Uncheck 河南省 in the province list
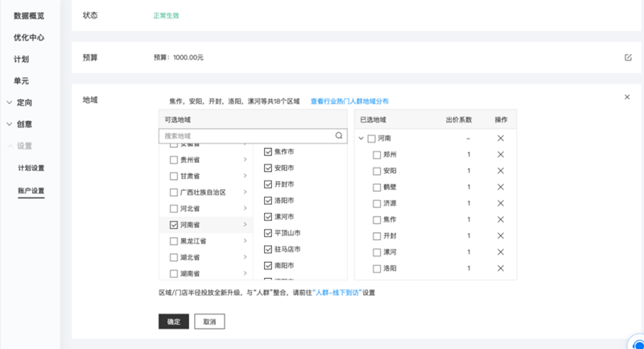 point(174,225)
